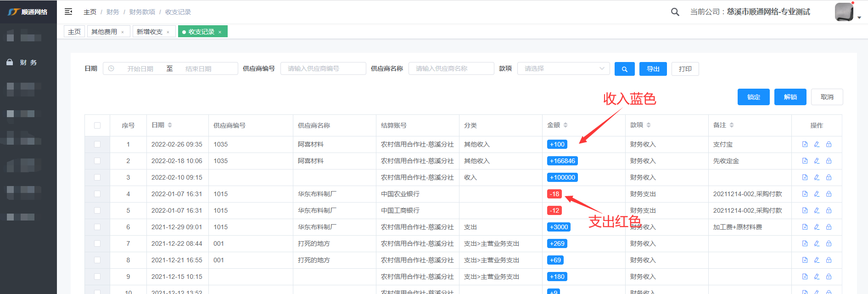
Task: Check the checkbox for row 1
Action: click(97, 144)
